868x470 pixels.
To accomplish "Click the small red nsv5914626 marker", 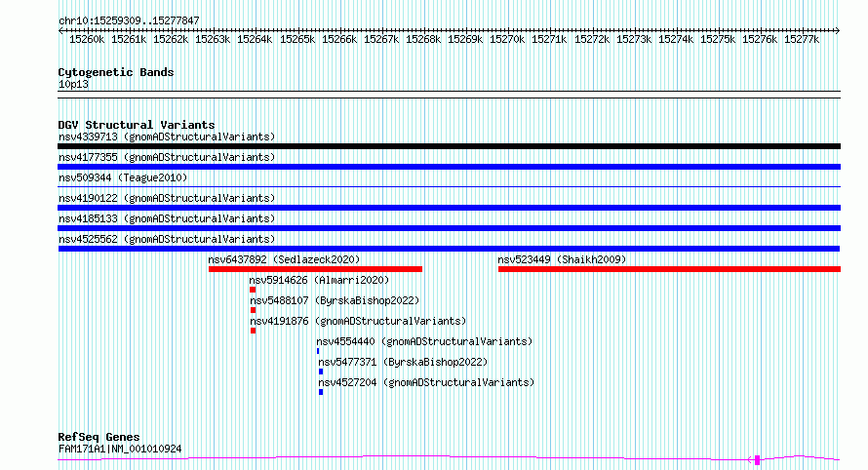I will (x=253, y=290).
